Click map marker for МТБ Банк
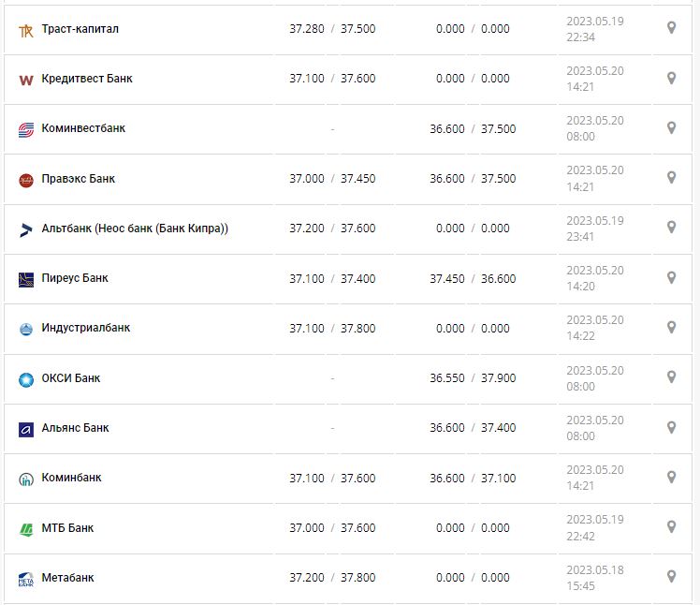 [x=671, y=527]
